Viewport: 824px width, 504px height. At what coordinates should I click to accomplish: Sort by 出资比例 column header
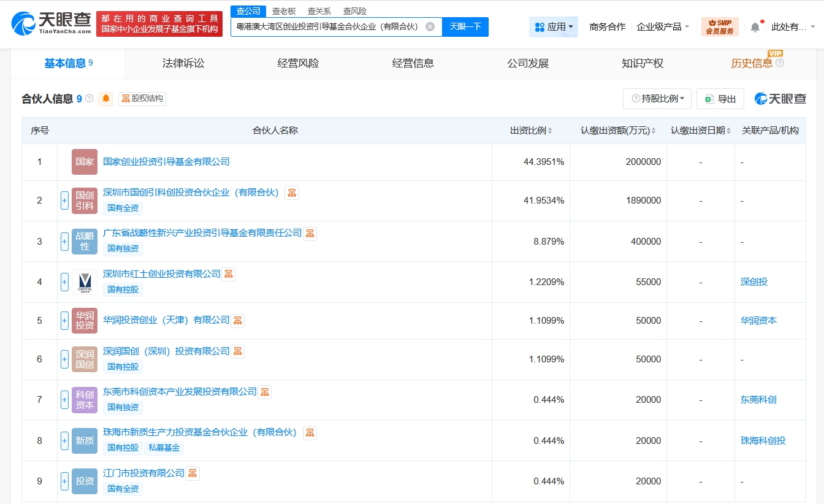click(x=531, y=131)
